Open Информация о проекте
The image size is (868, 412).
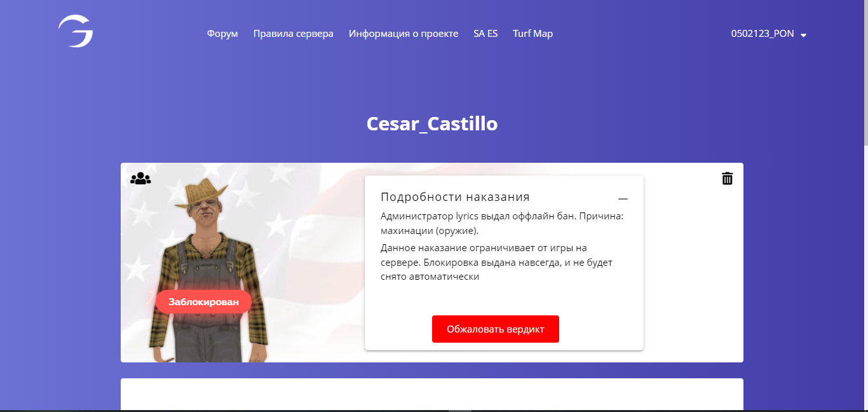click(x=403, y=34)
